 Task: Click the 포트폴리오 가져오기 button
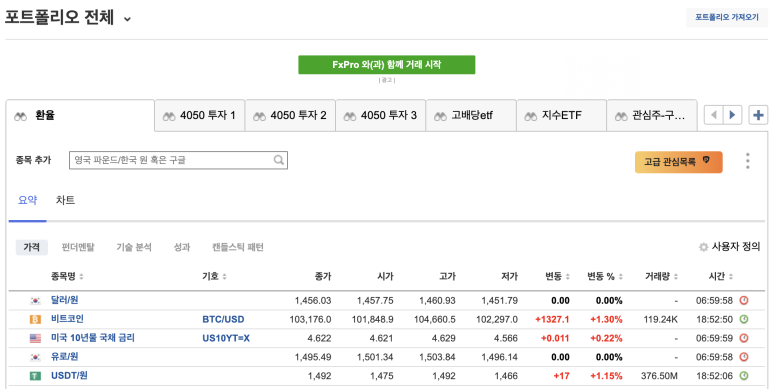(727, 17)
